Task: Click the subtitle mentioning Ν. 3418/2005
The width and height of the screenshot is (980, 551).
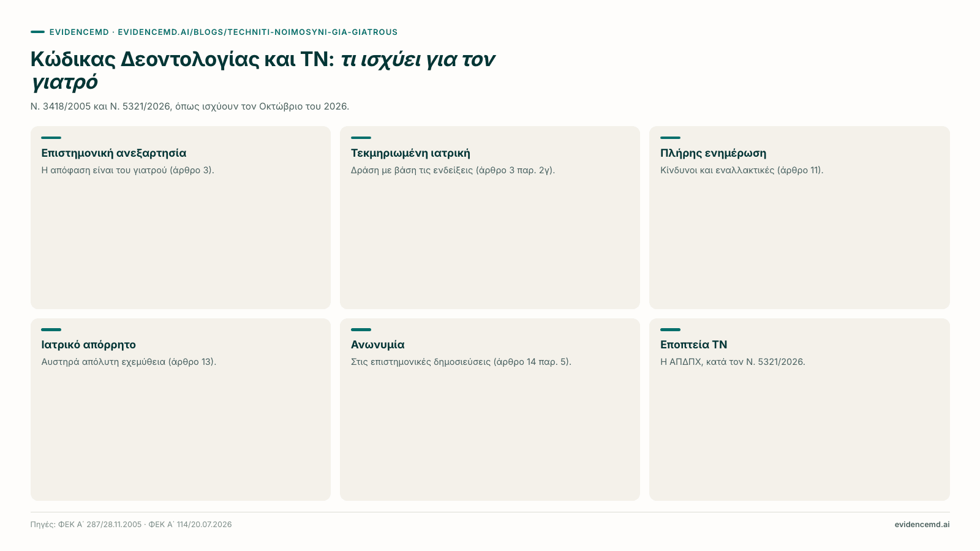Action: click(190, 107)
